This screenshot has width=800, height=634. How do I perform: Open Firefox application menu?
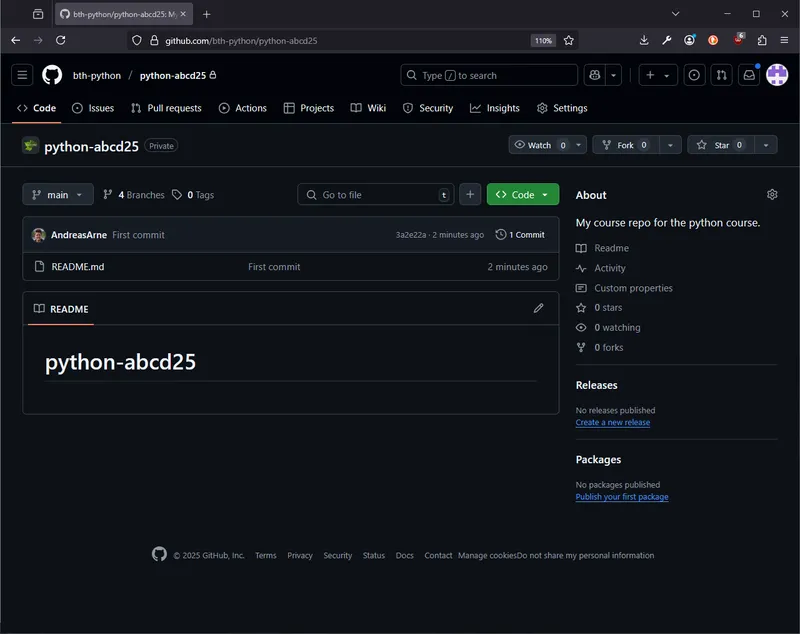784,40
